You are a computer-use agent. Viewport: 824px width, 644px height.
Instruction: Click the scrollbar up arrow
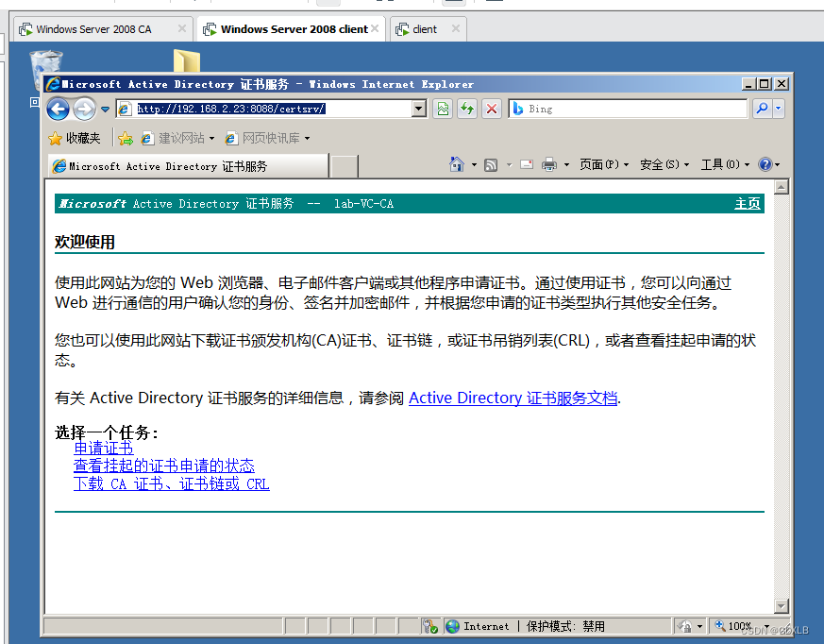click(x=782, y=187)
